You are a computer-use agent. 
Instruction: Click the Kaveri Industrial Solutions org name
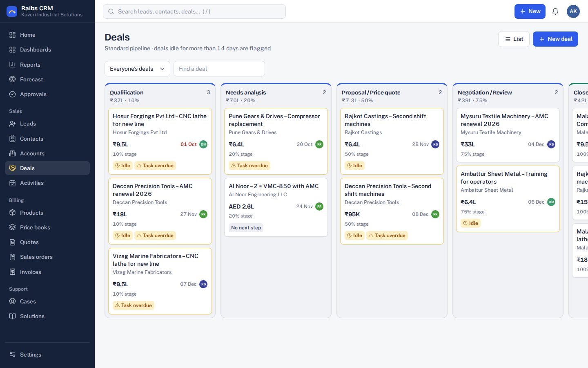pyautogui.click(x=52, y=15)
